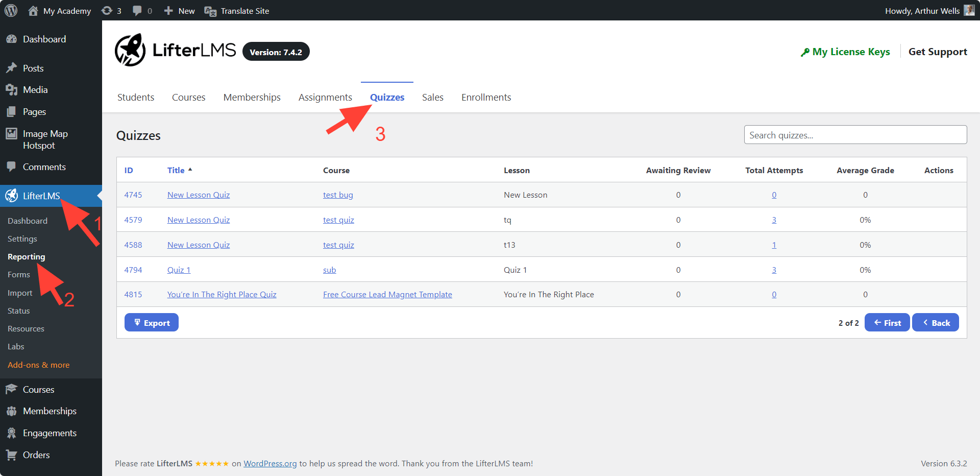
Task: Click Get Support link
Action: click(938, 52)
